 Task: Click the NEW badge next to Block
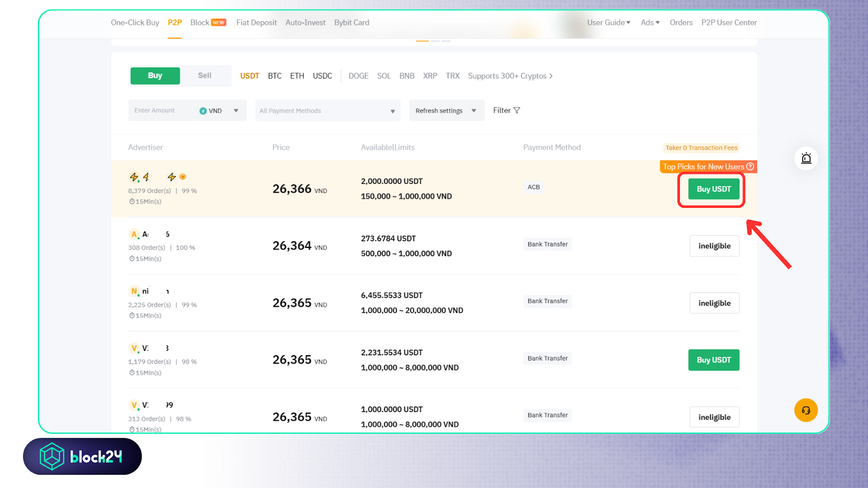(219, 23)
